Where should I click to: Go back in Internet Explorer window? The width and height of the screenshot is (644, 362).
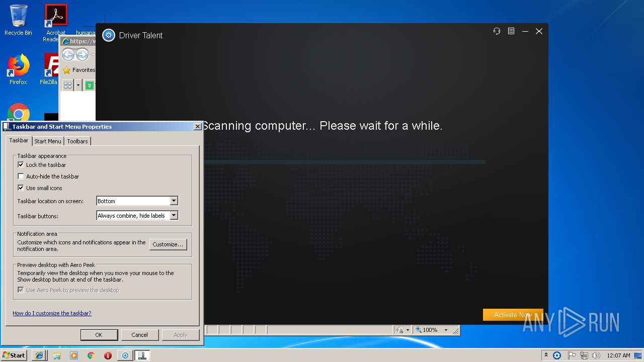68,54
